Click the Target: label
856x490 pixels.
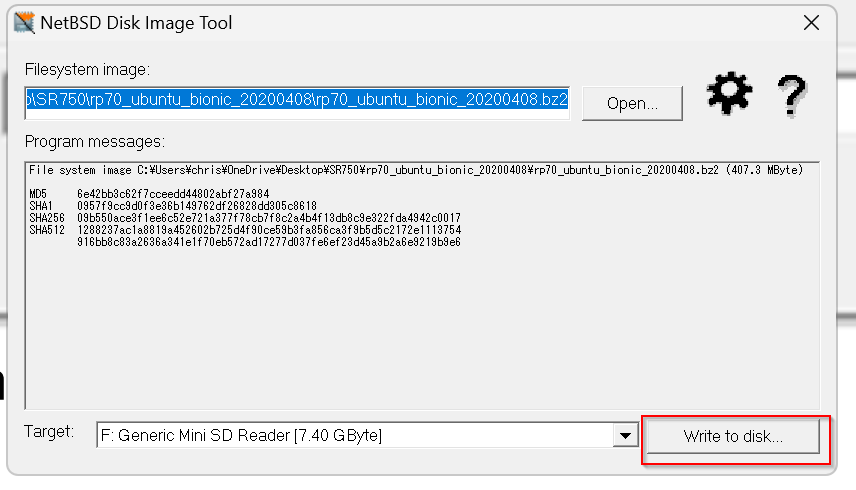point(49,432)
